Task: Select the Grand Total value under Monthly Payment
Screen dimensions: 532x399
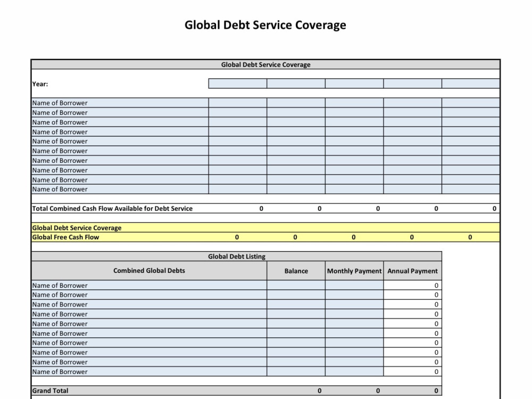Action: tap(378, 390)
